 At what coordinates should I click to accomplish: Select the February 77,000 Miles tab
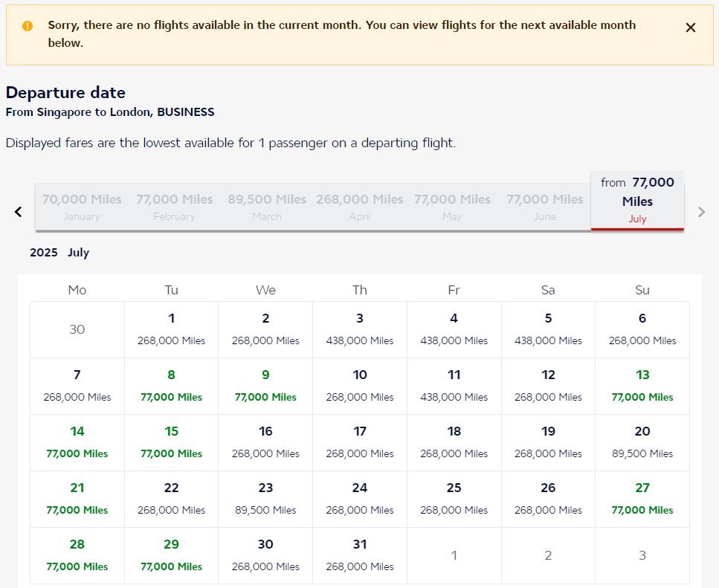click(174, 207)
